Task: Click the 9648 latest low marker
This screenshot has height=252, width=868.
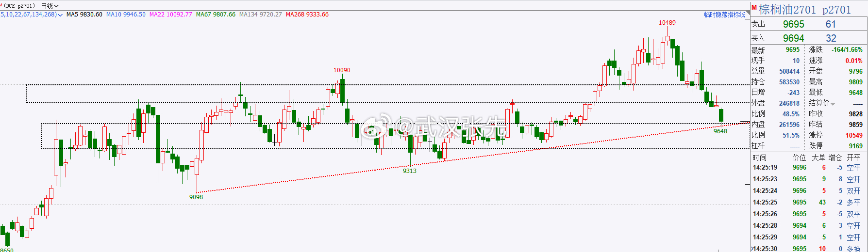Action: (720, 131)
